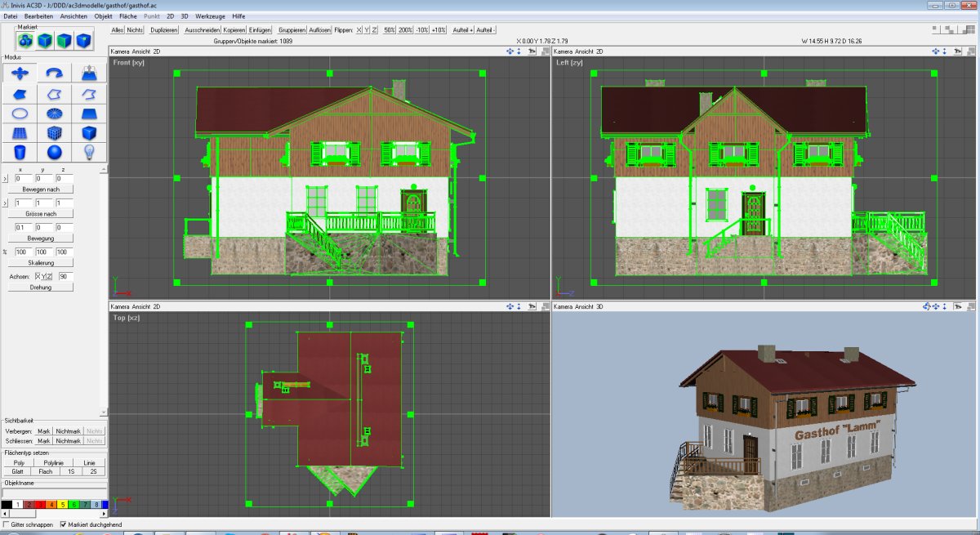Screen dimensions: 980x535
Task: Pick the Ellipse drawing tool
Action: [19, 113]
